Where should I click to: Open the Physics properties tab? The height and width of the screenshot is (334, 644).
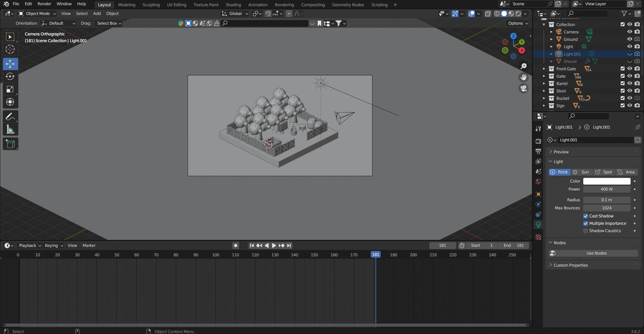click(538, 204)
